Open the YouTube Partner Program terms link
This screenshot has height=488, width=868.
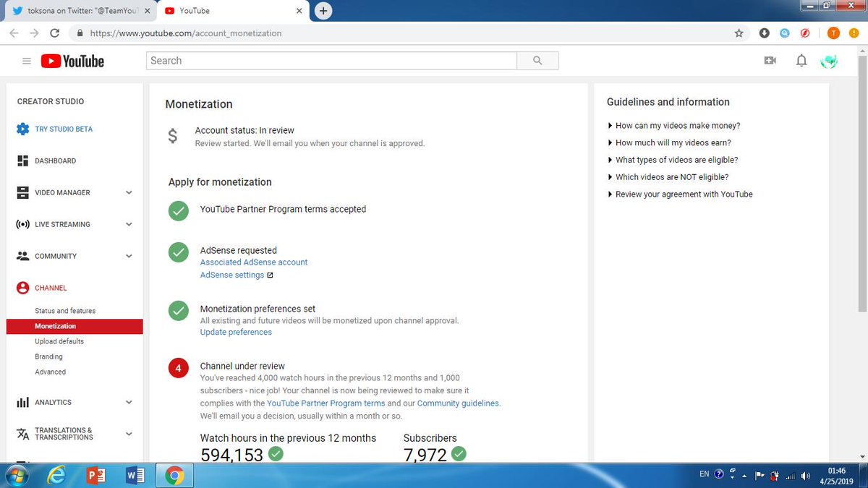pos(326,403)
